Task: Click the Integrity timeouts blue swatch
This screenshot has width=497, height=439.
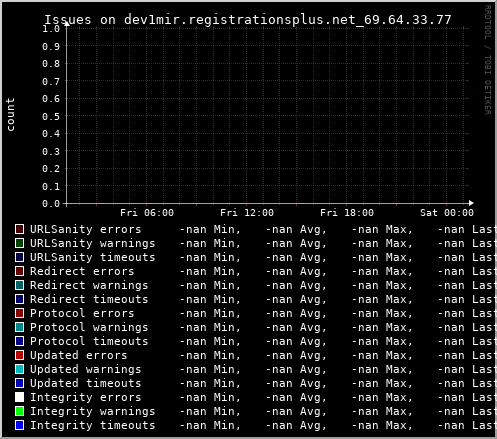Action: 19,425
